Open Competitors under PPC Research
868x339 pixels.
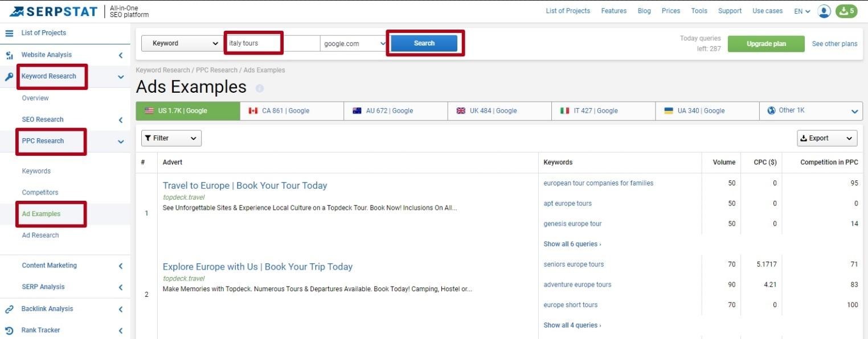coord(40,193)
